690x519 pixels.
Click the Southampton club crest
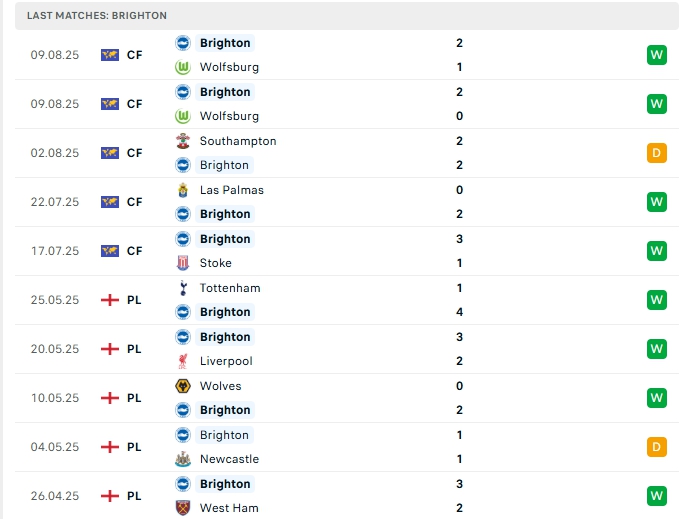(183, 141)
